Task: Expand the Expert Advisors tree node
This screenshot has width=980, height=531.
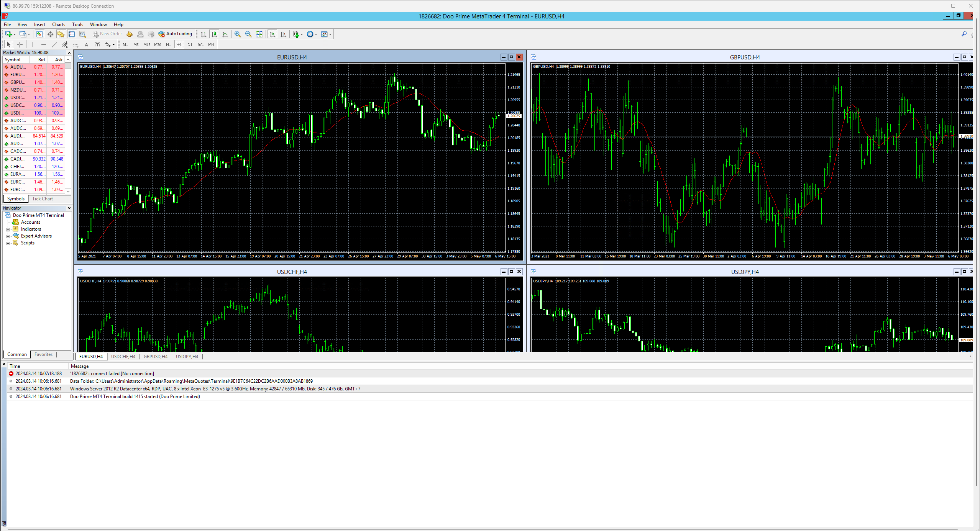Action: (x=8, y=236)
